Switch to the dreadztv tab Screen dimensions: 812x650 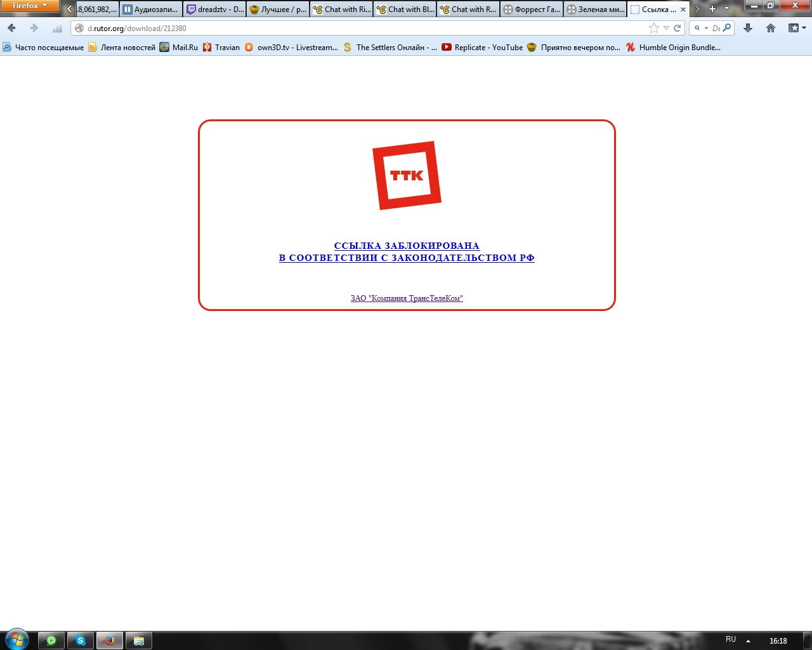(214, 10)
